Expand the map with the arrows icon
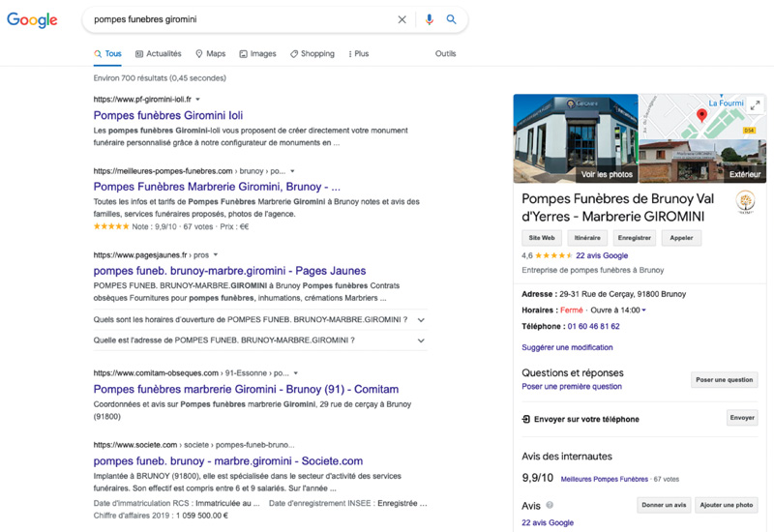Viewport: 774px width, 532px height. (756, 105)
